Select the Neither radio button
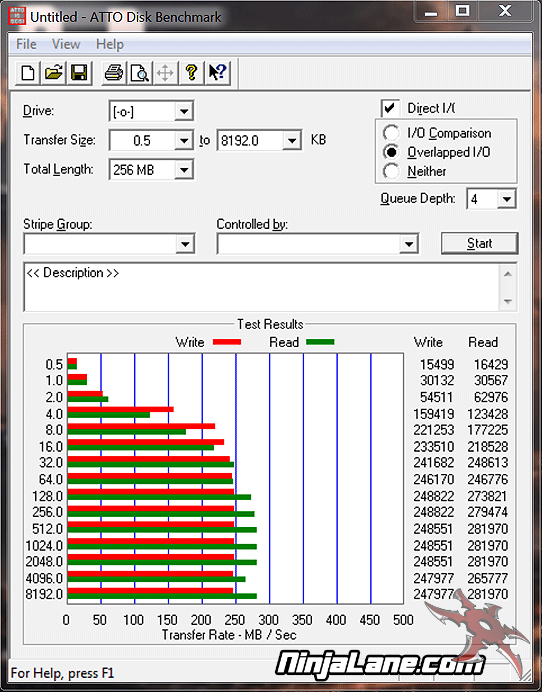This screenshot has width=542, height=692. click(x=391, y=171)
